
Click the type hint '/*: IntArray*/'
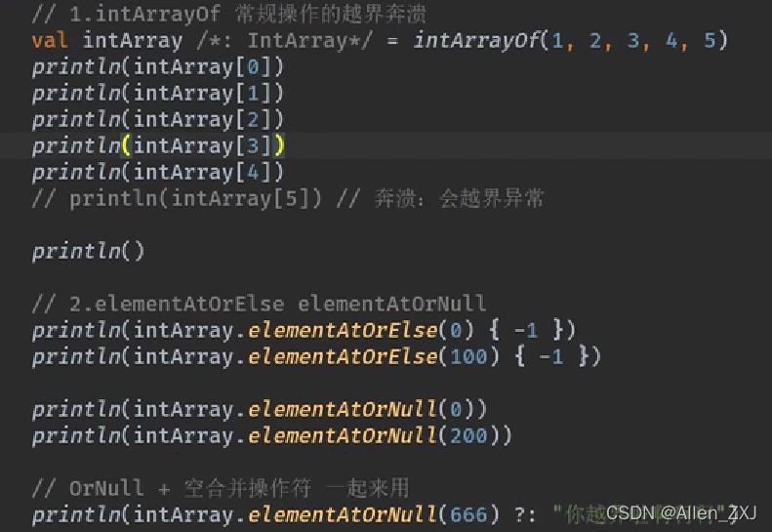tap(285, 40)
